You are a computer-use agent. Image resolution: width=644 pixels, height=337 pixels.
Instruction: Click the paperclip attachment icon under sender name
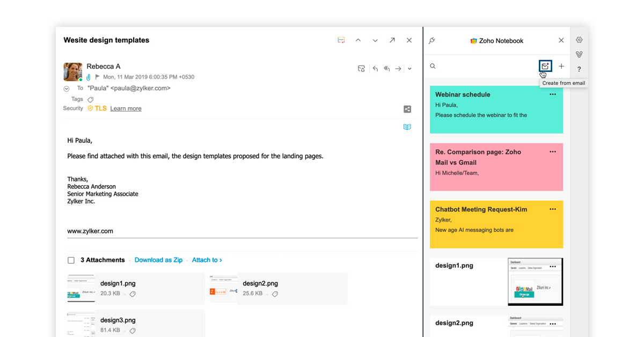pos(89,77)
